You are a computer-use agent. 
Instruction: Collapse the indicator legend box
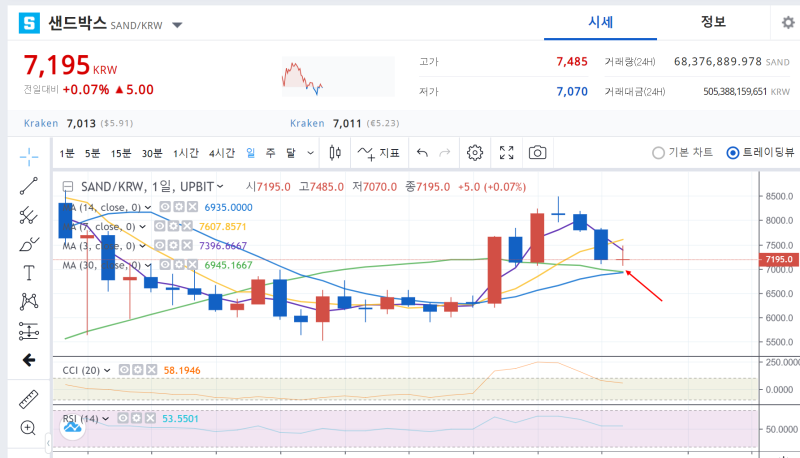point(68,187)
